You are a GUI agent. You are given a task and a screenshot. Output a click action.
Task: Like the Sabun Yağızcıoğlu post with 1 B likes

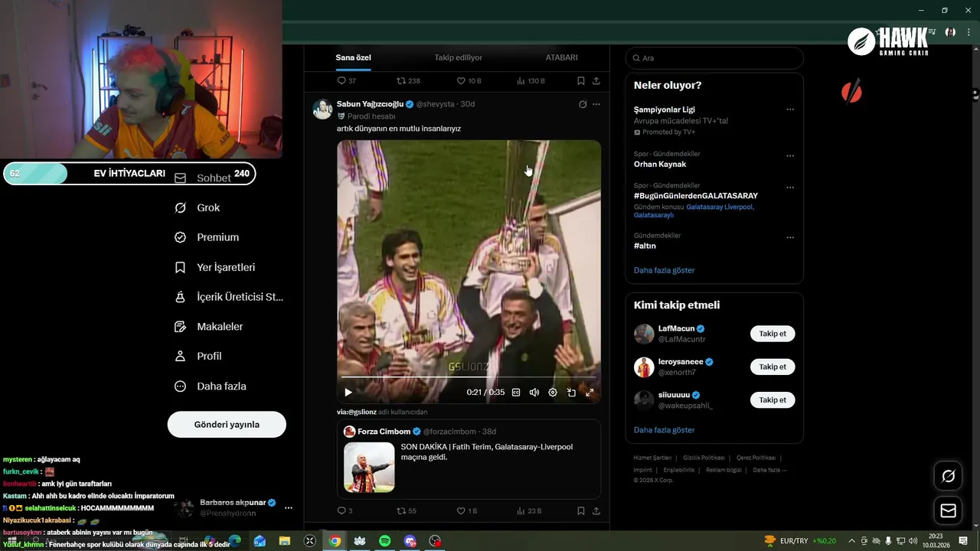coord(466,510)
